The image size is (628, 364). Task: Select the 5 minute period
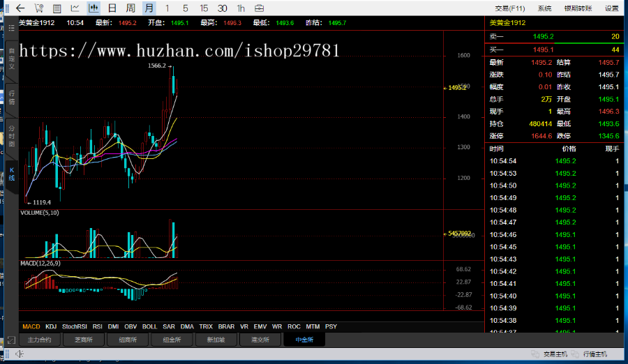pos(185,8)
